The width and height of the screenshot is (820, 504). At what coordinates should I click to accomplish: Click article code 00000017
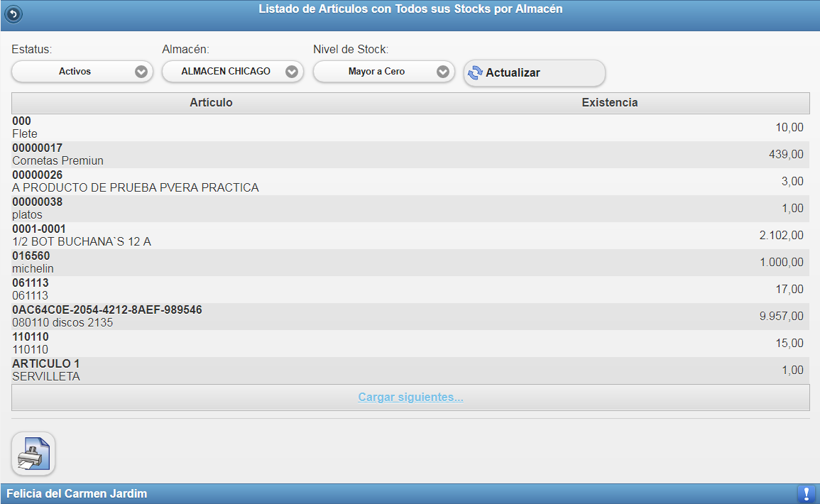tap(37, 148)
